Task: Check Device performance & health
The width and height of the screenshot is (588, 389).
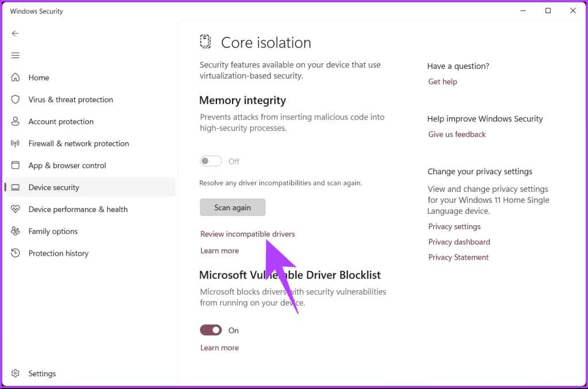Action: coord(78,209)
